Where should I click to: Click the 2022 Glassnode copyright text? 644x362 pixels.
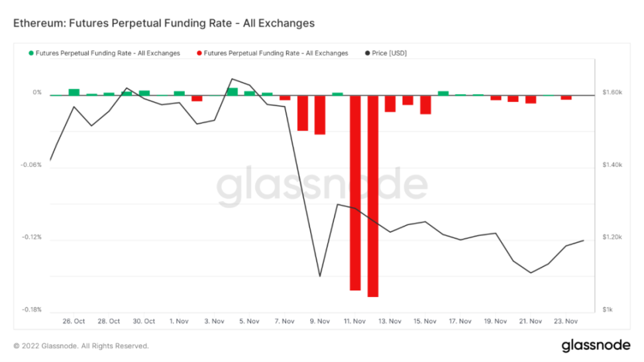click(81, 345)
